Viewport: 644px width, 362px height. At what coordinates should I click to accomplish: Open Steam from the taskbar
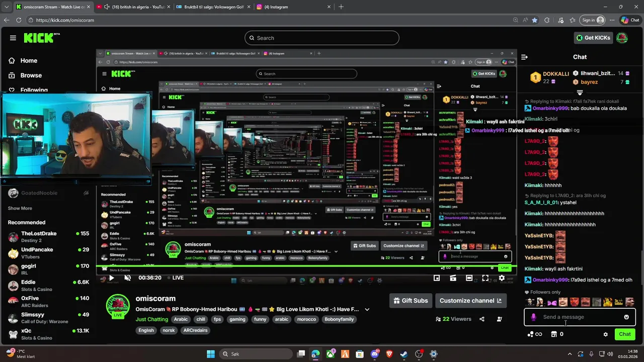[x=404, y=354]
